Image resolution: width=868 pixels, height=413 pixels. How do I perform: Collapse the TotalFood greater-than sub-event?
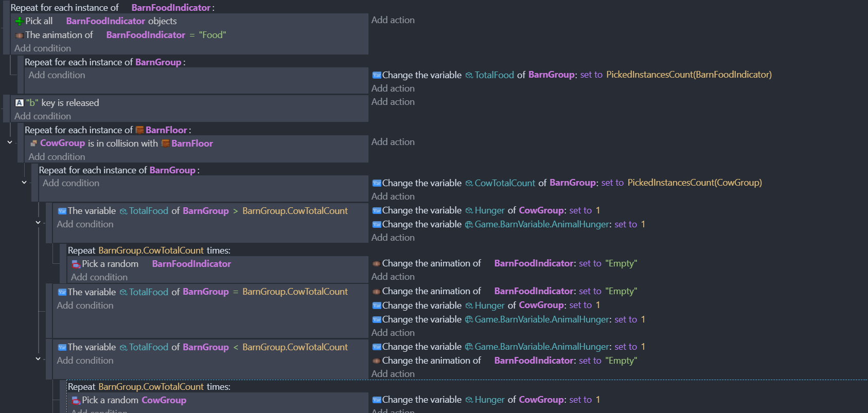click(38, 223)
